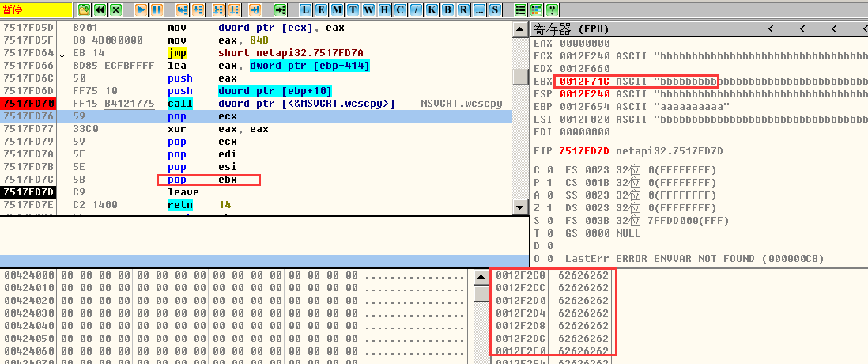
Task: Open Executable modules (E) window
Action: 322,10
